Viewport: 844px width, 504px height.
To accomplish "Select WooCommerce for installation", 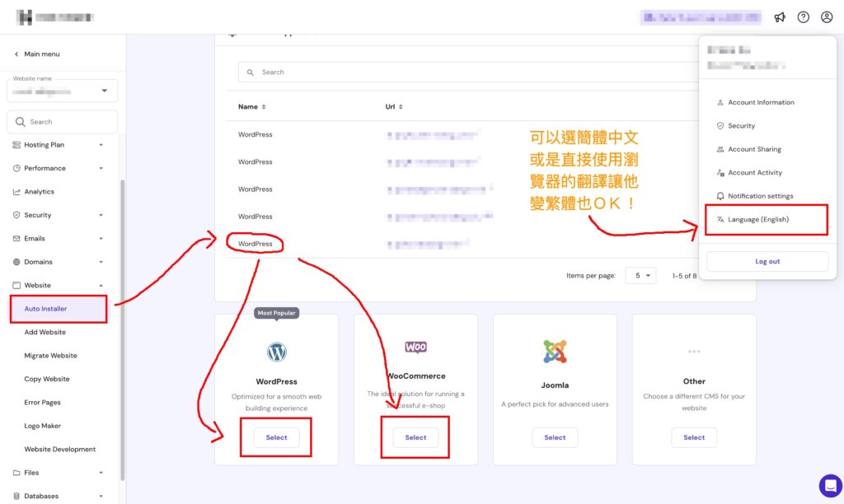I will coord(415,437).
